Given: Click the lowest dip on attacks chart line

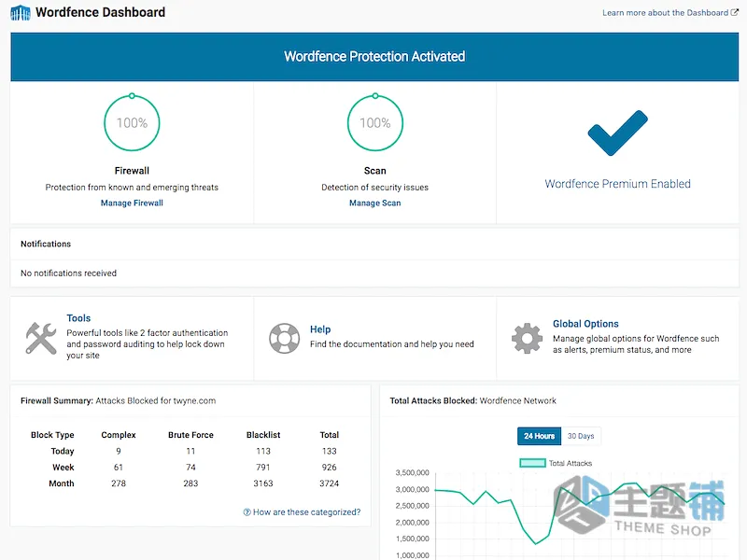Looking at the screenshot, I should 536,543.
